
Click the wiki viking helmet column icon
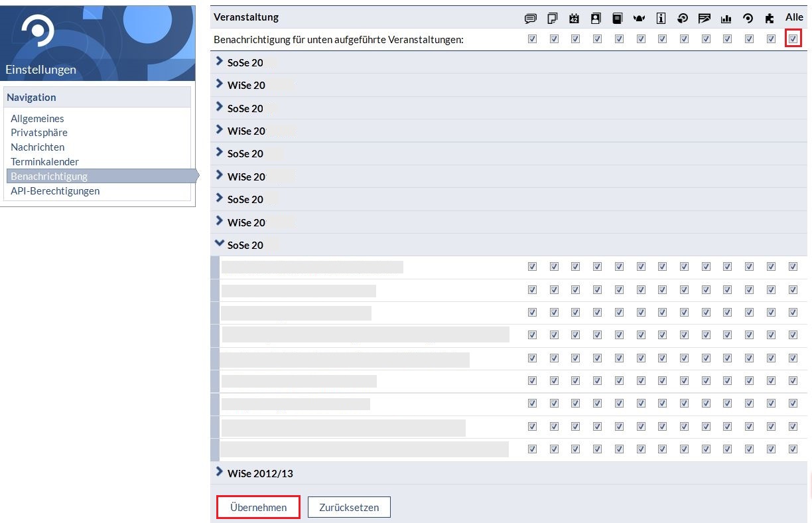click(x=640, y=19)
